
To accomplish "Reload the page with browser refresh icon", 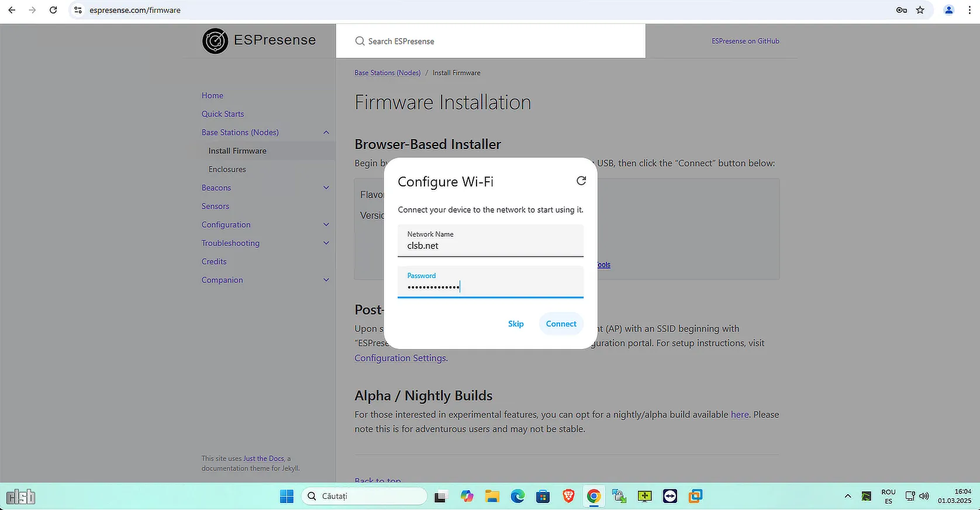I will (x=53, y=10).
